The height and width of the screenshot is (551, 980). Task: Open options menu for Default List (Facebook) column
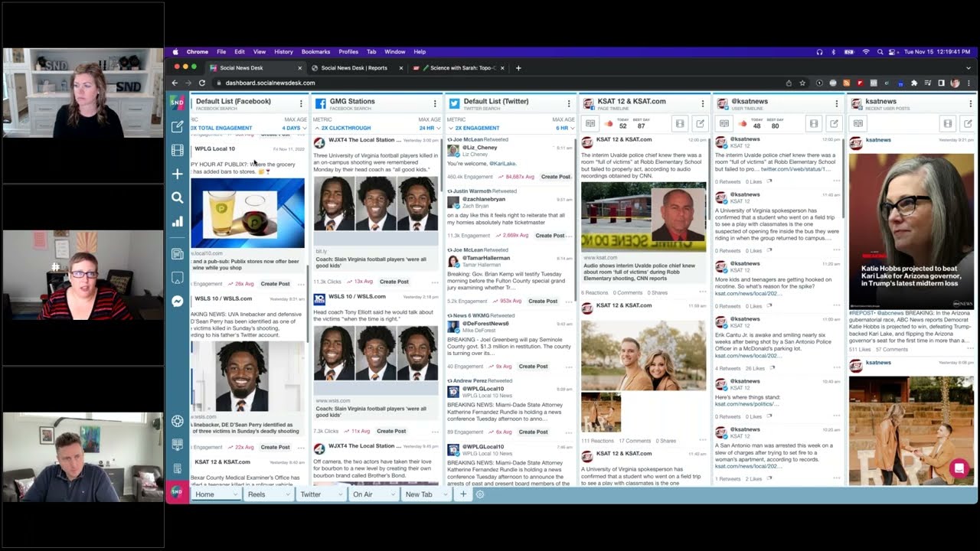click(301, 103)
